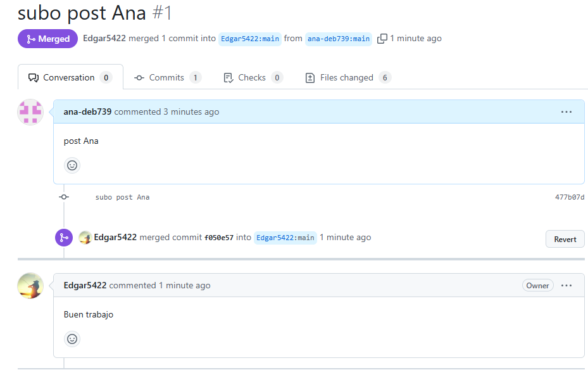Click the Edgar5422:main base branch label
The height and width of the screenshot is (377, 588).
(x=250, y=39)
